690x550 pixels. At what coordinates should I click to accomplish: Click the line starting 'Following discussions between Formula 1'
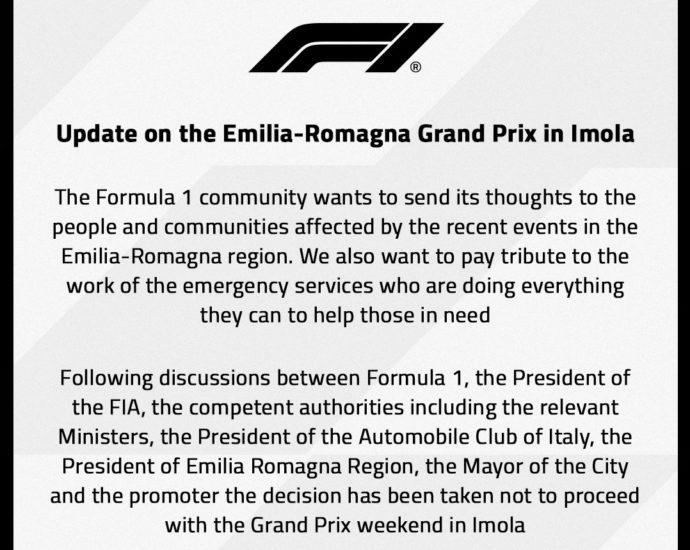345,378
